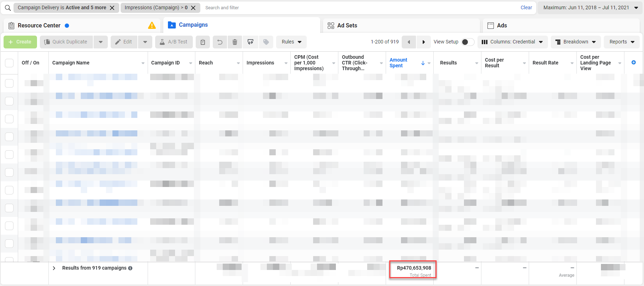Click the Clear filters link
644x286 pixels.
[526, 8]
